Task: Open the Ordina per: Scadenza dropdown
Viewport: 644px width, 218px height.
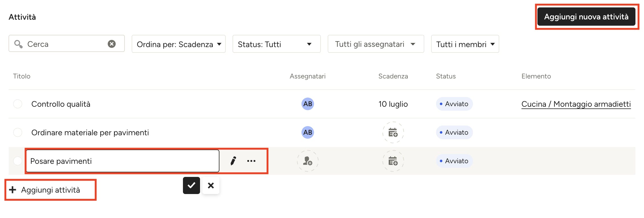Action: tap(179, 44)
